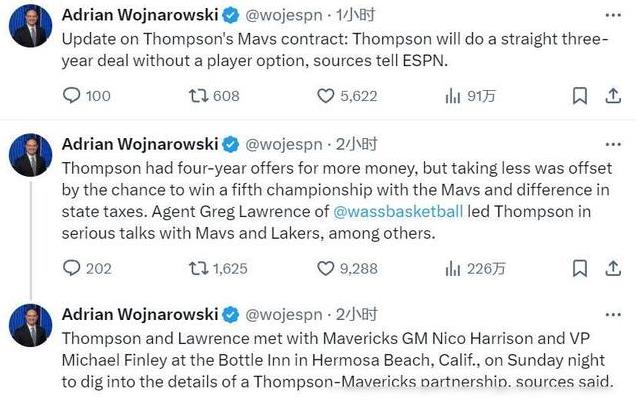
Task: Click the profile avatar on second tweet
Action: tap(30, 155)
